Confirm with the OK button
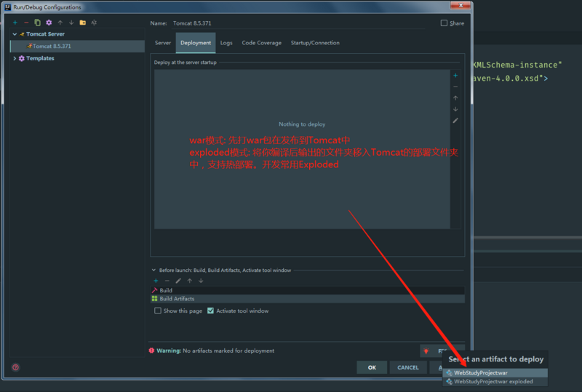The height and width of the screenshot is (392, 582). pyautogui.click(x=372, y=367)
